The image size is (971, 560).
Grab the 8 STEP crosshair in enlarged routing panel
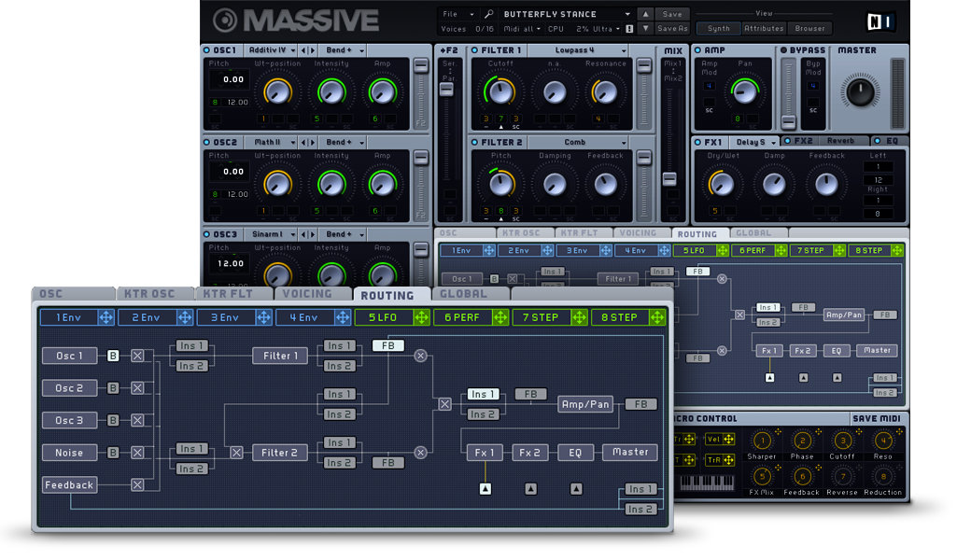tap(657, 317)
